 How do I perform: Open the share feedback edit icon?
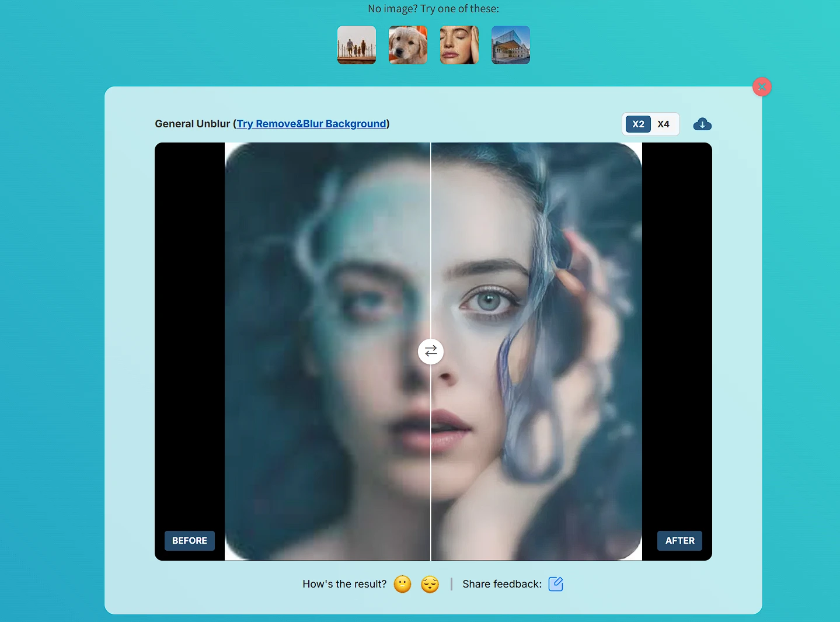coord(556,584)
